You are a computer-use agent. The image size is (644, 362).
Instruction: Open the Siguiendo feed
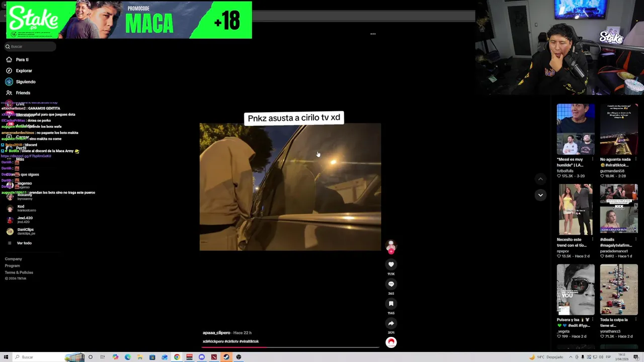(21, 81)
